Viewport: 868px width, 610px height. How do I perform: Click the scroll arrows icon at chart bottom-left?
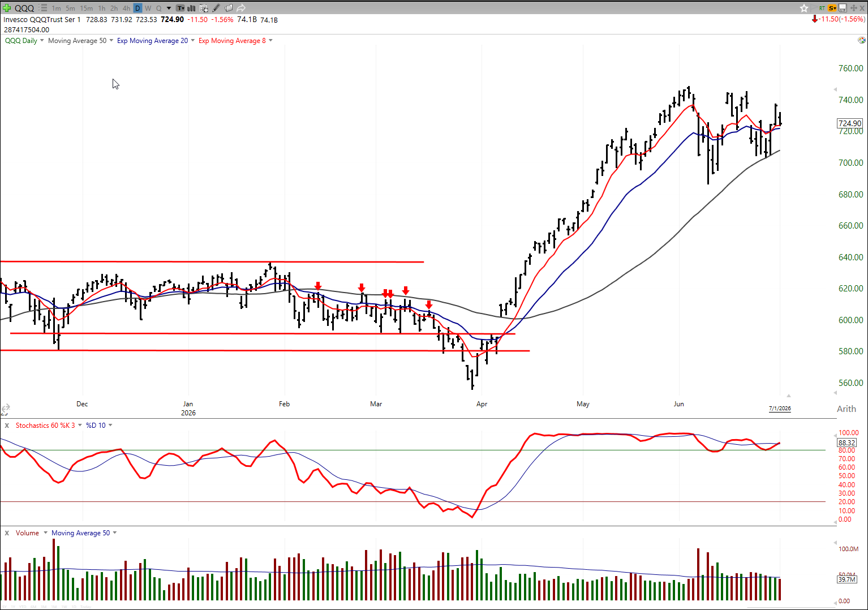click(5, 409)
